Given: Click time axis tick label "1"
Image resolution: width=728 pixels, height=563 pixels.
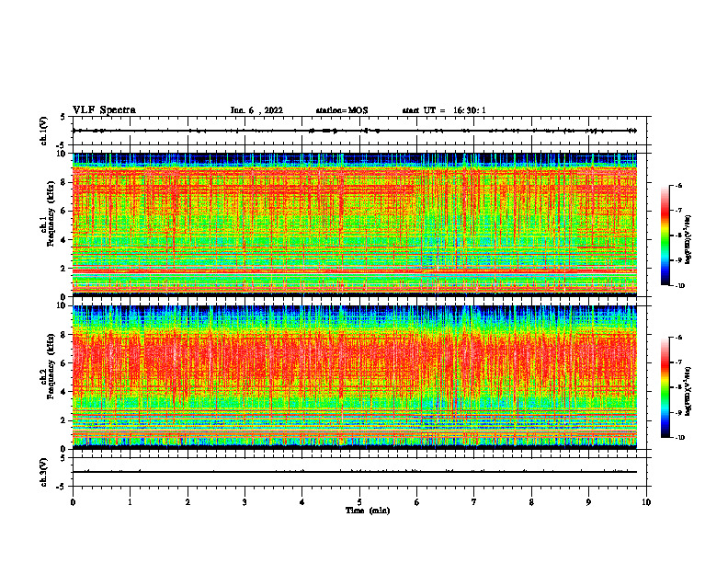Looking at the screenshot, I should coord(131,502).
